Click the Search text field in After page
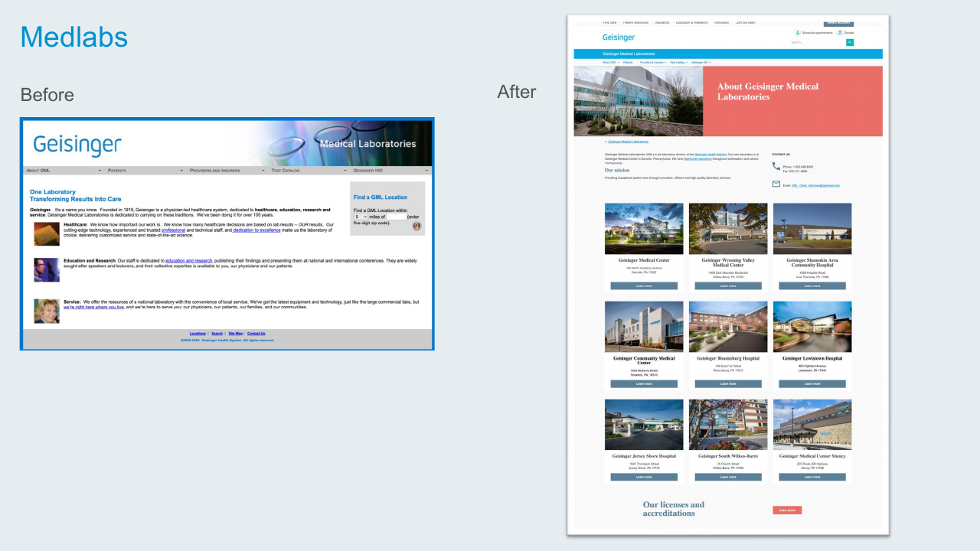 (817, 43)
